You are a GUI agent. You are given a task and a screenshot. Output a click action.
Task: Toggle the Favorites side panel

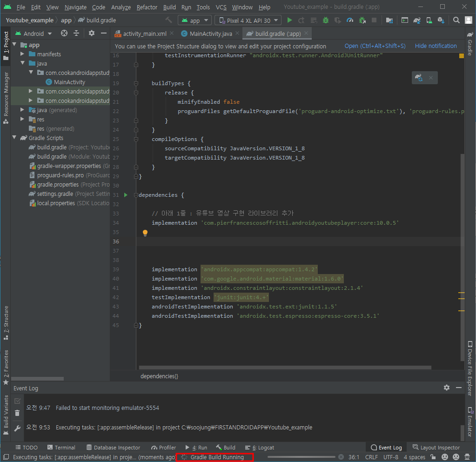click(6, 368)
